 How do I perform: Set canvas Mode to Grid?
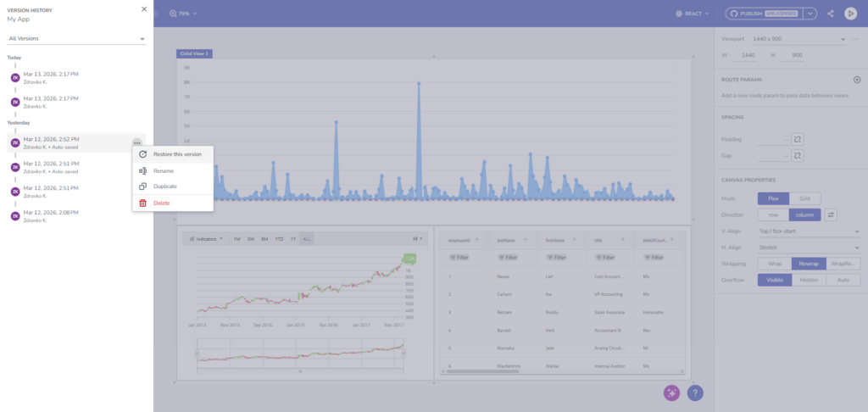[804, 198]
